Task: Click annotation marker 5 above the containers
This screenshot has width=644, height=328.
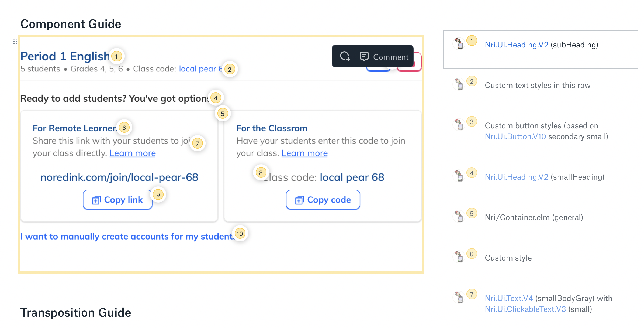Action: click(223, 114)
